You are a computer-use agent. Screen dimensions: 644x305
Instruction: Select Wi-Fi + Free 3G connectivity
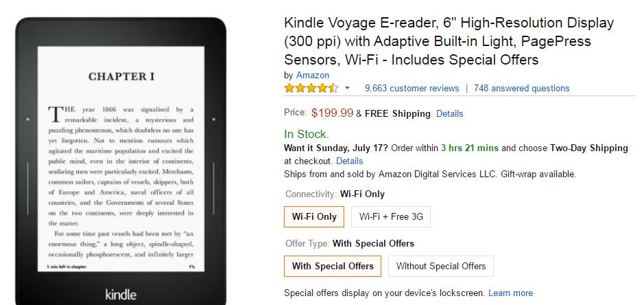(391, 216)
